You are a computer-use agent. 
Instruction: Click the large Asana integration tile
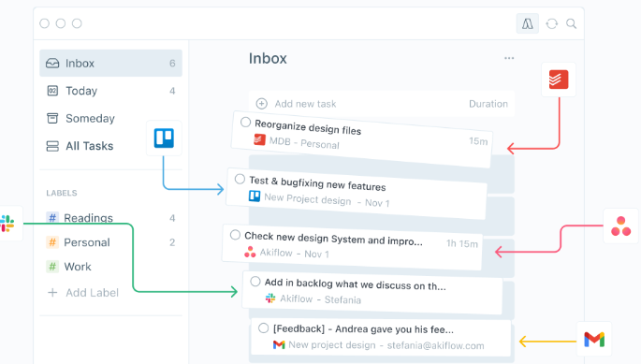tap(621, 226)
